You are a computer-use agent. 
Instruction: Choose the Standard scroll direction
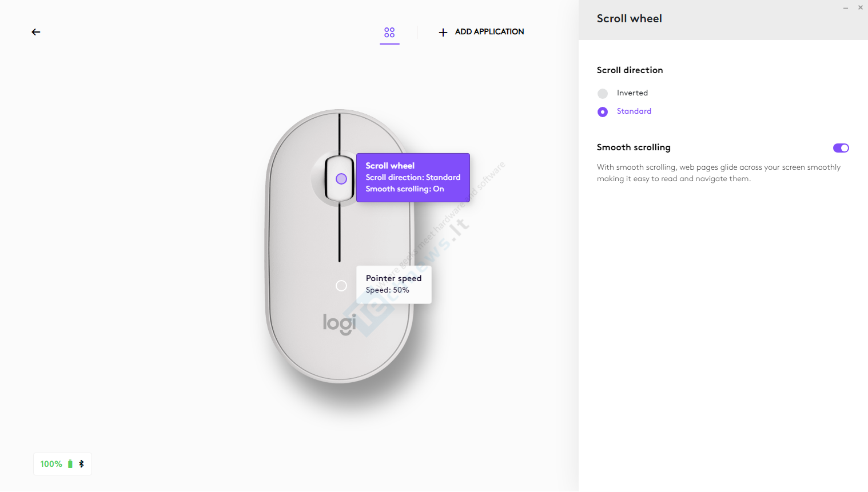click(x=603, y=111)
